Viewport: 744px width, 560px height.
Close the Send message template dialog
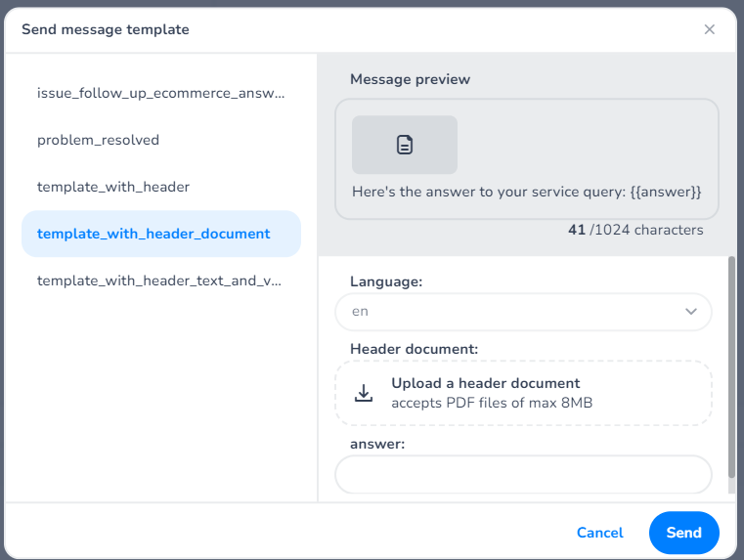pos(710,29)
